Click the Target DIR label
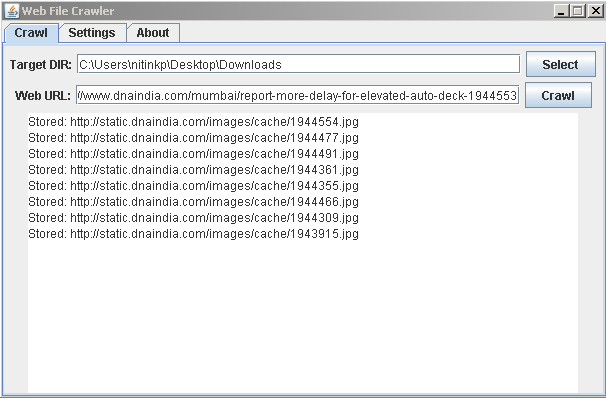Viewport: 606px width, 398px height. (41, 65)
